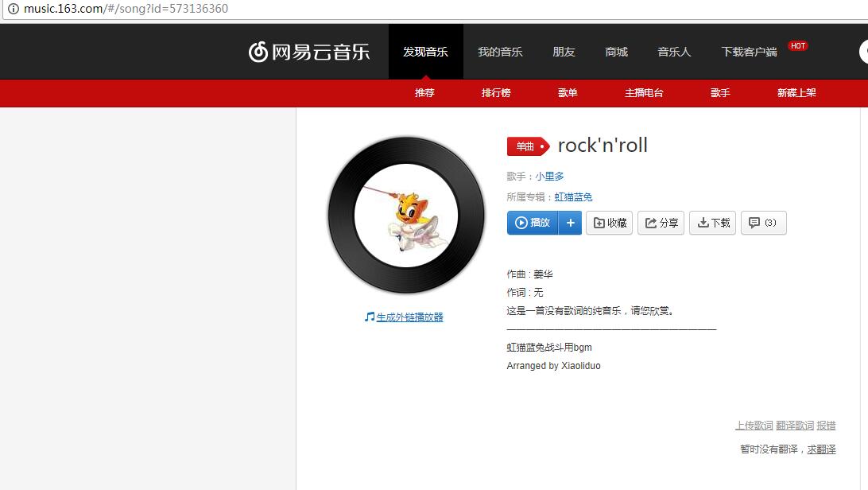Image resolution: width=868 pixels, height=490 pixels.
Task: Open album 虹猫蓝兔 link
Action: (573, 196)
